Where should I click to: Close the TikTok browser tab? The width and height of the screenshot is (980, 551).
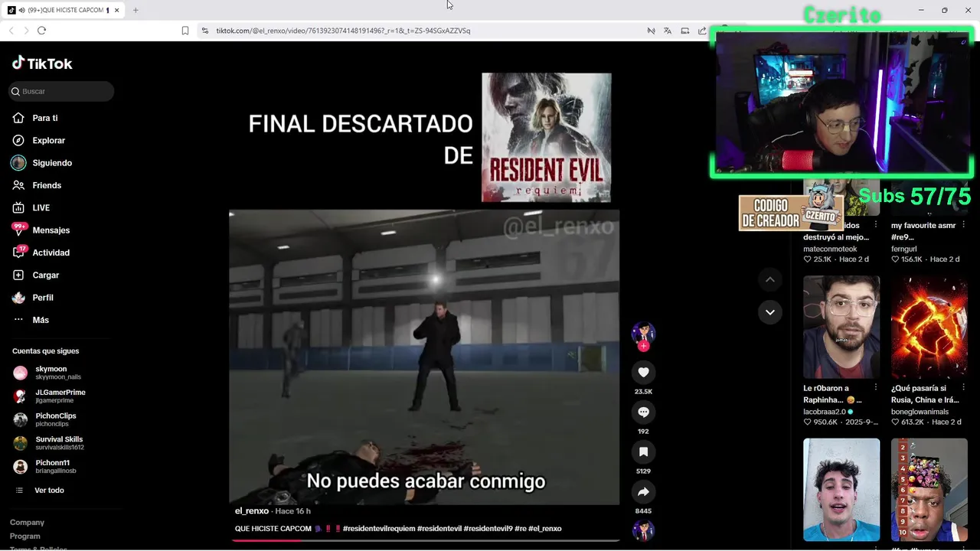pyautogui.click(x=117, y=10)
